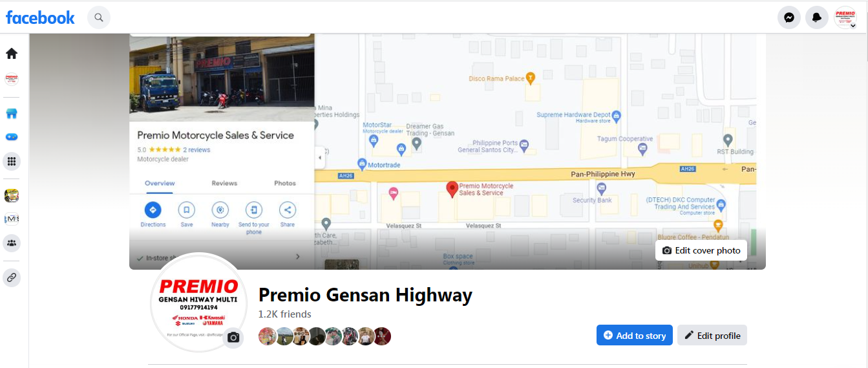868x368 pixels.
Task: Open Marketplace from the left sidebar
Action: (x=12, y=114)
